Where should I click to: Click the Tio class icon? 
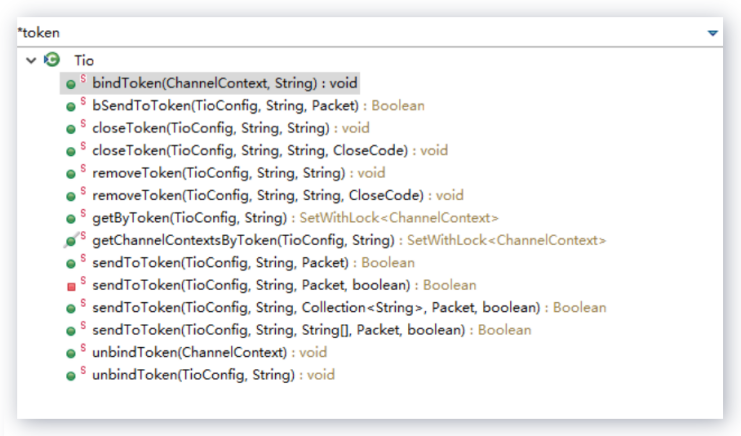52,61
